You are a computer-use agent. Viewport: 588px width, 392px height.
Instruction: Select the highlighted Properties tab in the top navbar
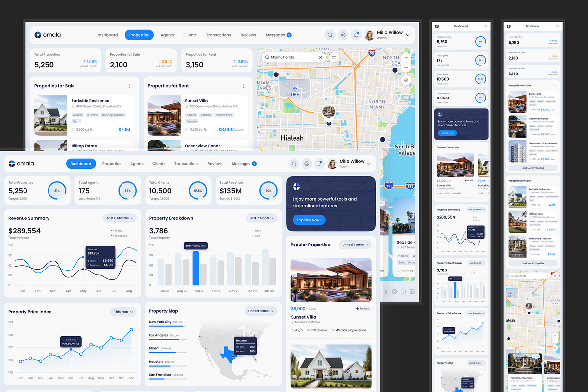point(139,35)
